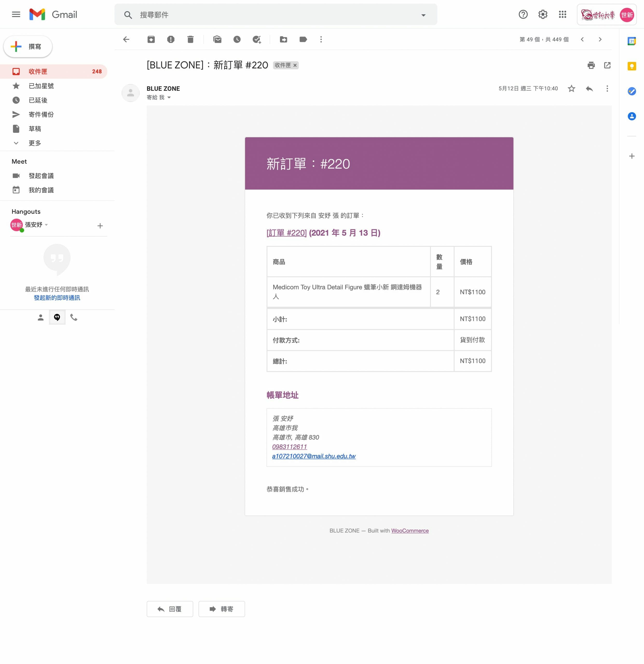Viewport: 644px width, 664px height.
Task: Open the 訂單 #220 order link
Action: pyautogui.click(x=286, y=233)
